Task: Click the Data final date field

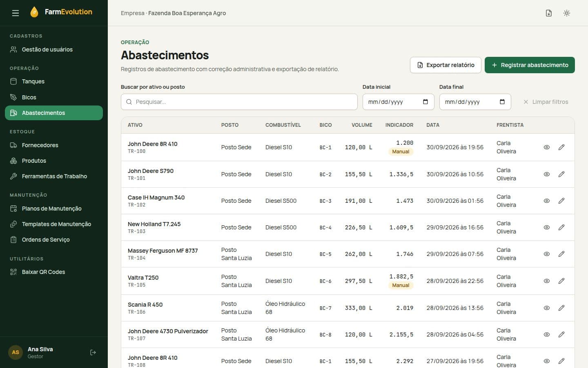Action: pos(475,102)
